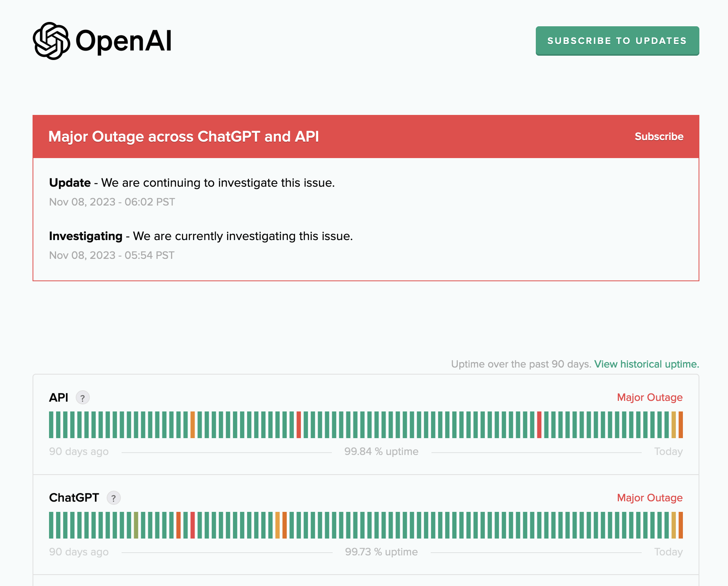Click the 'Today' label under the ChatGPT chart

[668, 552]
